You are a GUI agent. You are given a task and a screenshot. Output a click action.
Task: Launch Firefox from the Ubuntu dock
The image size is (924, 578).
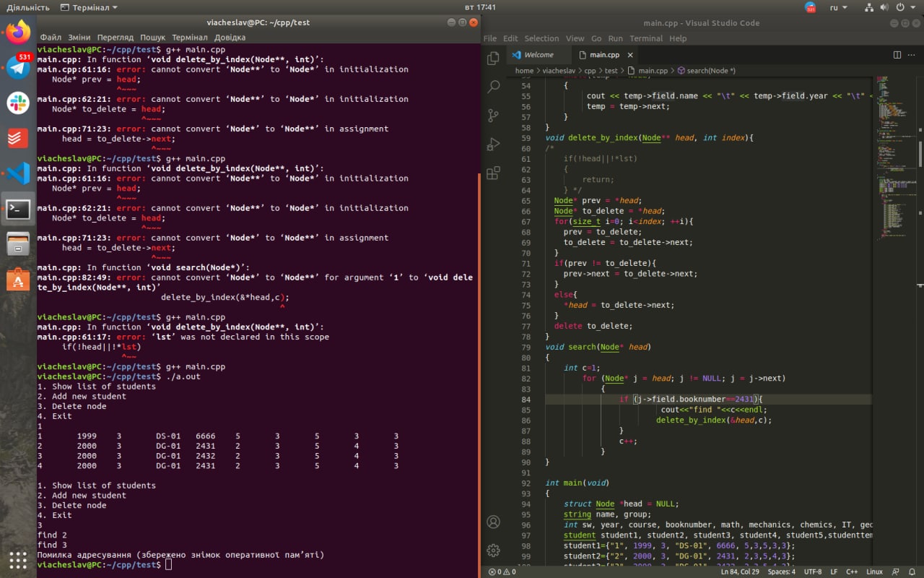point(18,32)
